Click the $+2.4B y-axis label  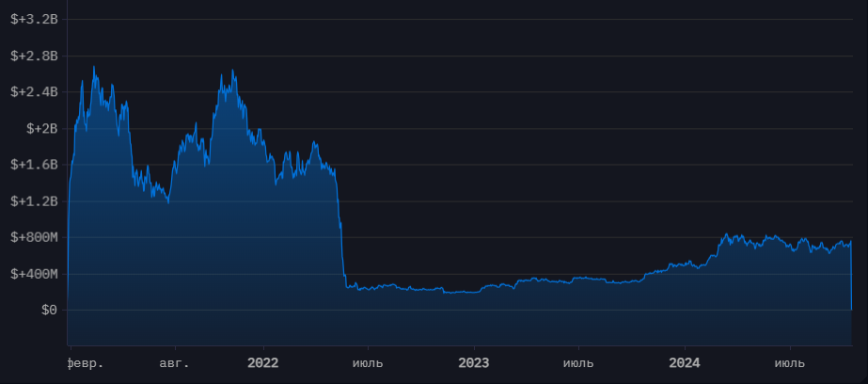(34, 92)
